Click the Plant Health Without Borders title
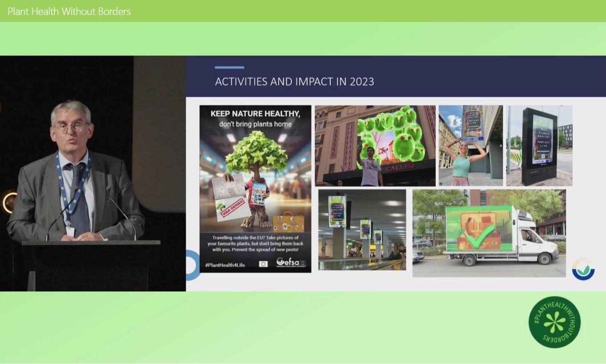Screen dimensions: 606x364 [69, 11]
